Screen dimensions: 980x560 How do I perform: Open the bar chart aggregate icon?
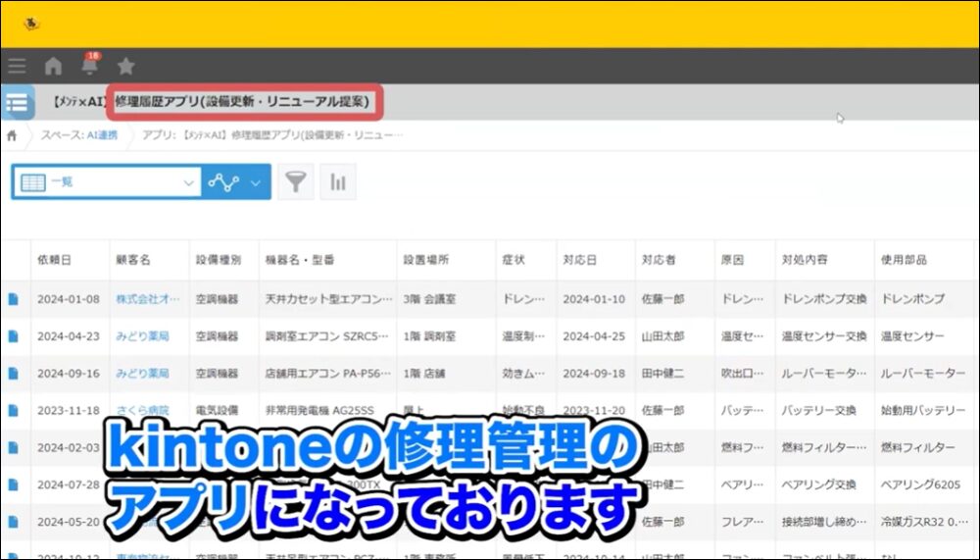click(338, 182)
